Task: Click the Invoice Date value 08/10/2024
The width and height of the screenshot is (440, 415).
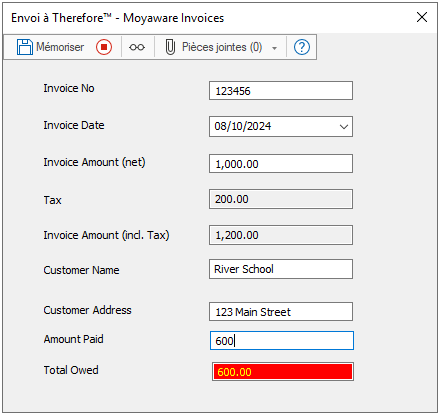Action: 243,126
